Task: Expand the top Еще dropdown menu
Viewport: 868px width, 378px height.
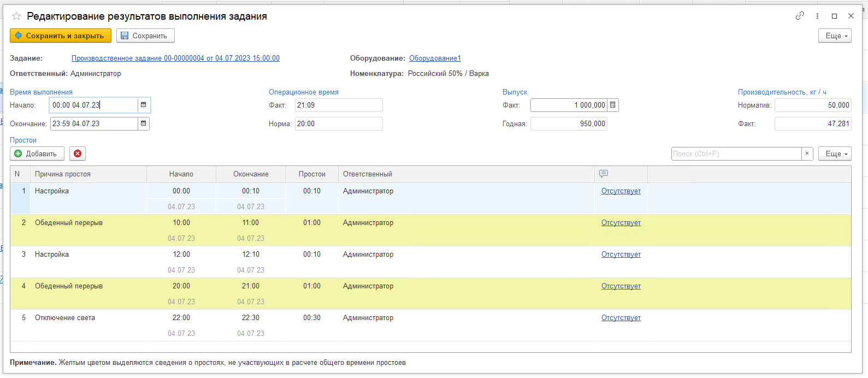Action: click(x=835, y=36)
